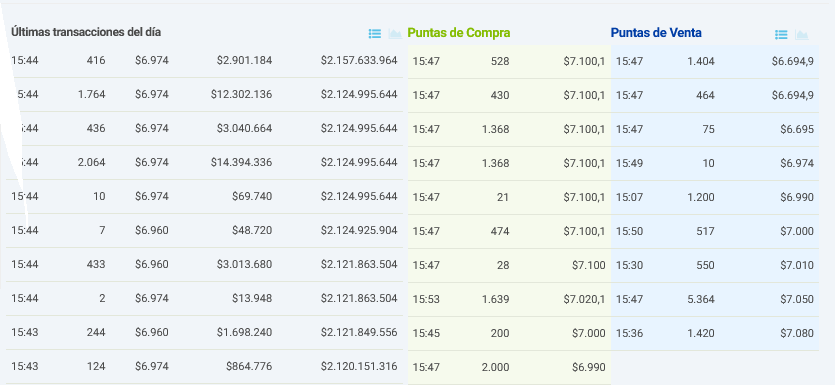Show area chart icon in Puntas de Venta

click(x=801, y=35)
